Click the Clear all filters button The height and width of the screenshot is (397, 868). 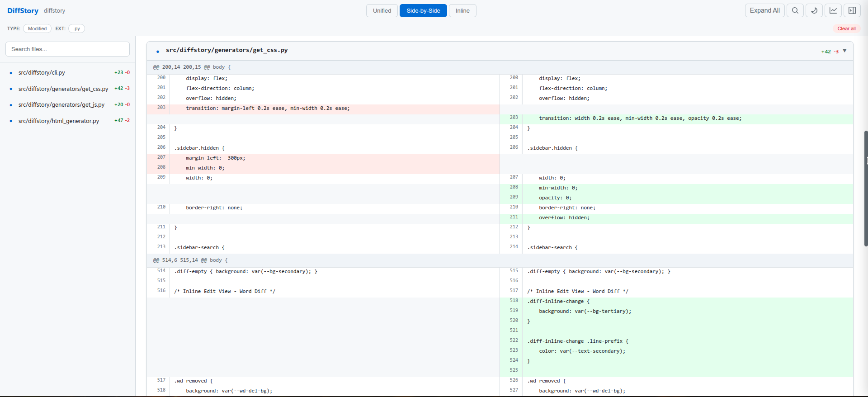(846, 28)
